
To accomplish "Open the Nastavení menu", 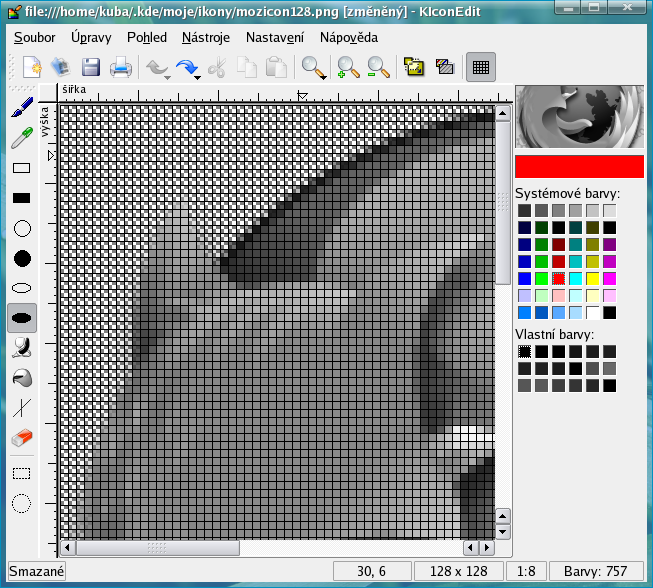I will (x=275, y=38).
